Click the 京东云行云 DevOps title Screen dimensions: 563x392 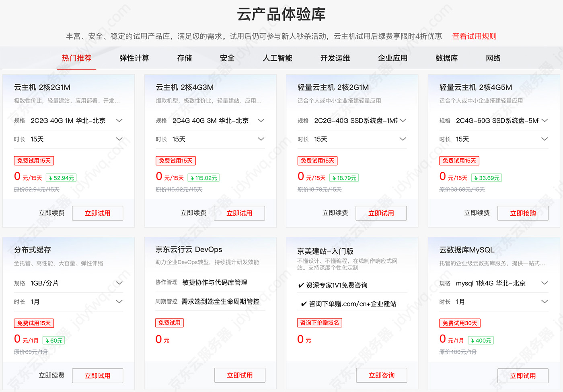[x=189, y=249]
